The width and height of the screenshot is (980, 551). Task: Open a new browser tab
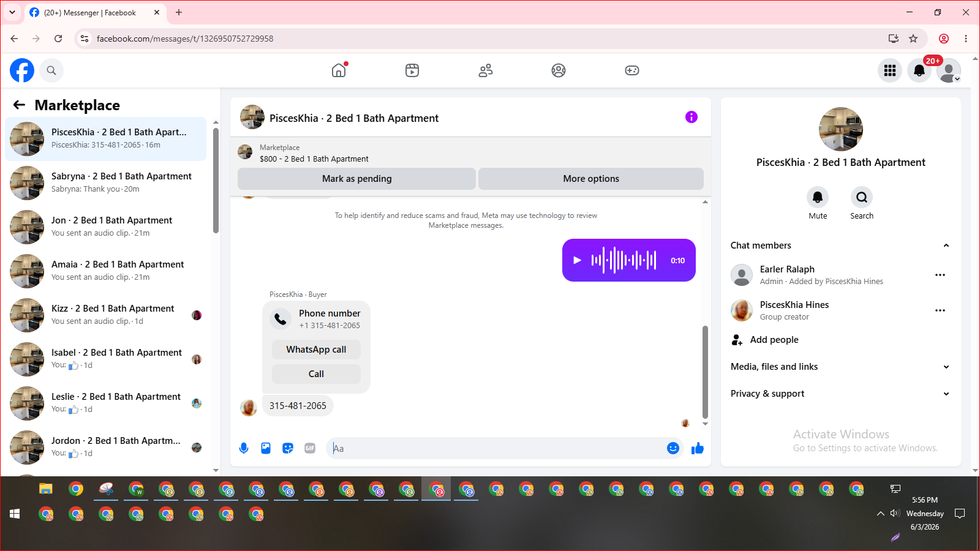pos(179,12)
